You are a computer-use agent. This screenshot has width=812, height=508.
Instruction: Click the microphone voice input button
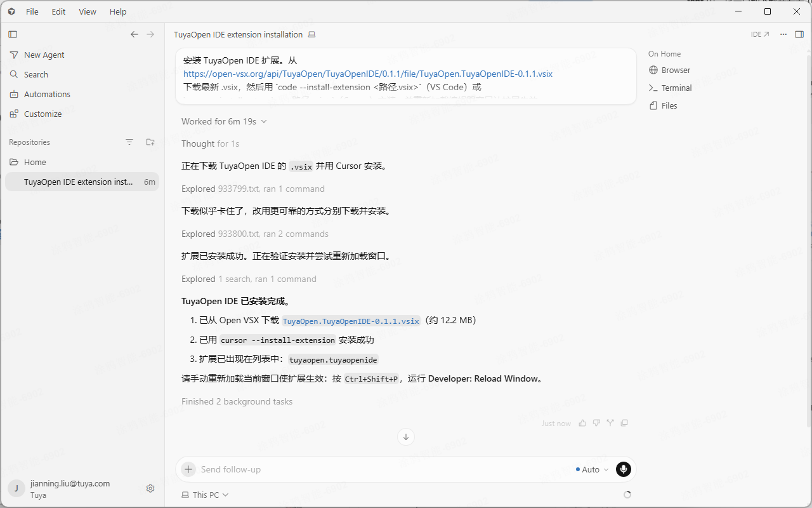click(624, 469)
